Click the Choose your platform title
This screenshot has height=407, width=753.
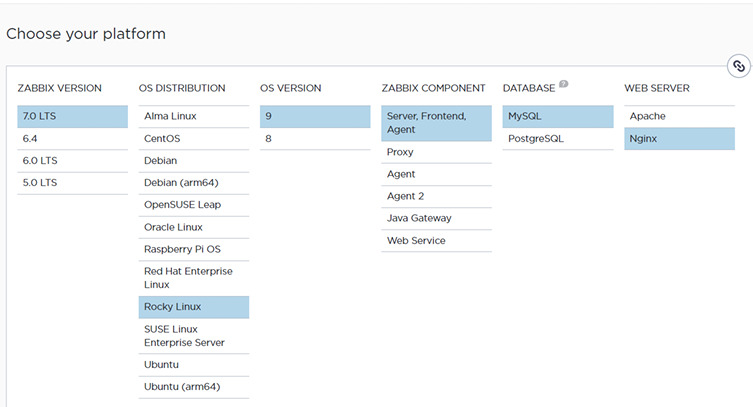tap(86, 34)
